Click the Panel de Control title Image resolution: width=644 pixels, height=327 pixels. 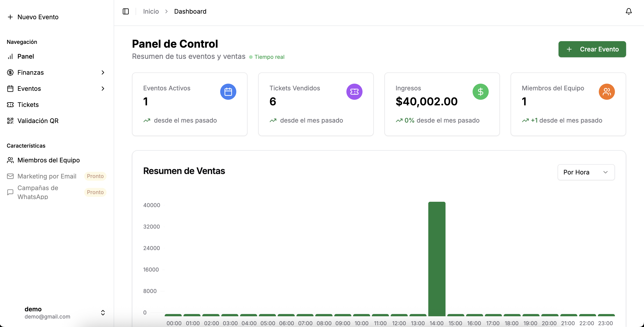tap(175, 44)
